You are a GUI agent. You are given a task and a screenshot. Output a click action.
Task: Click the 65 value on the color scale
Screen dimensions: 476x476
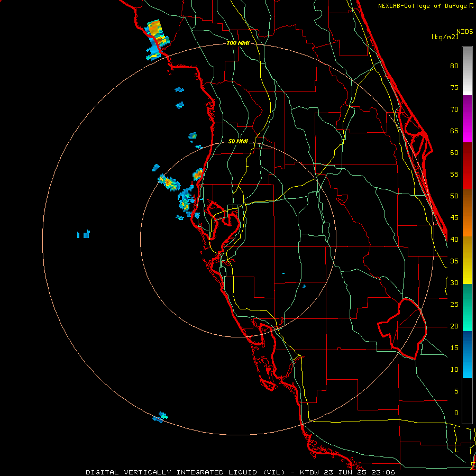(x=454, y=131)
